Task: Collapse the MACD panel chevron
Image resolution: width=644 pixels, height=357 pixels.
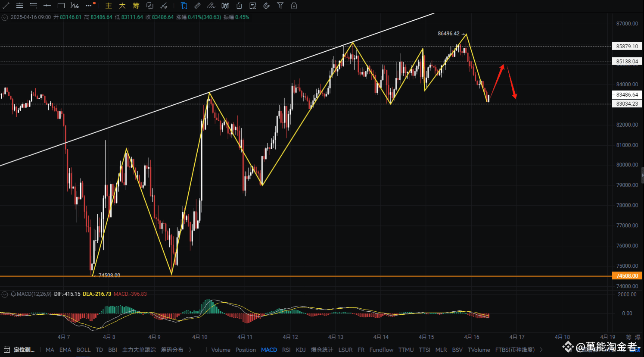Action: pos(4,294)
